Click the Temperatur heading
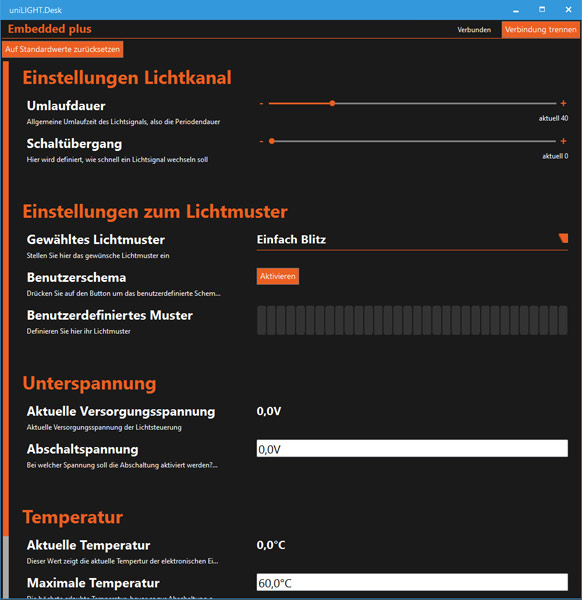The width and height of the screenshot is (582, 600). tap(73, 517)
